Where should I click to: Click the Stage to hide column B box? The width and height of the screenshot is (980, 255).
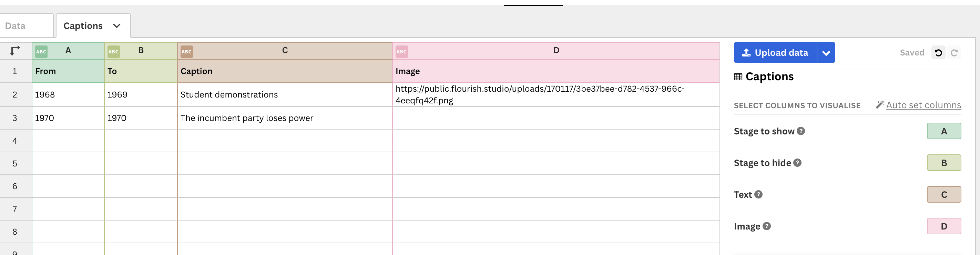[x=943, y=163]
